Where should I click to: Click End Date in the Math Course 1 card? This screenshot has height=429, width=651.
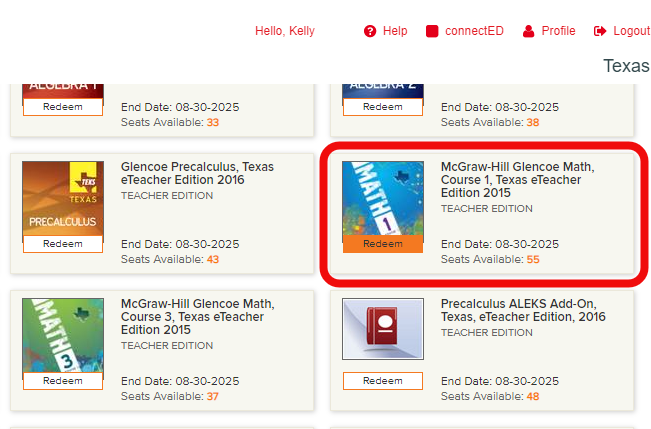[500, 244]
